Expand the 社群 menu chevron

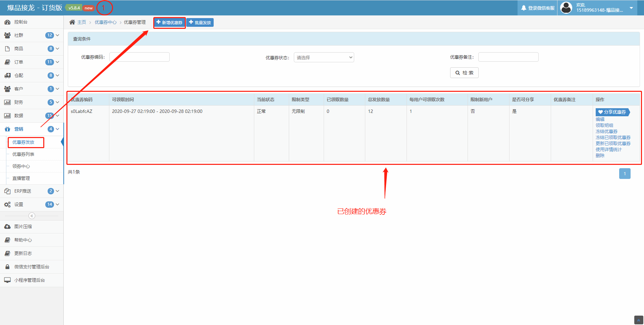pyautogui.click(x=57, y=36)
